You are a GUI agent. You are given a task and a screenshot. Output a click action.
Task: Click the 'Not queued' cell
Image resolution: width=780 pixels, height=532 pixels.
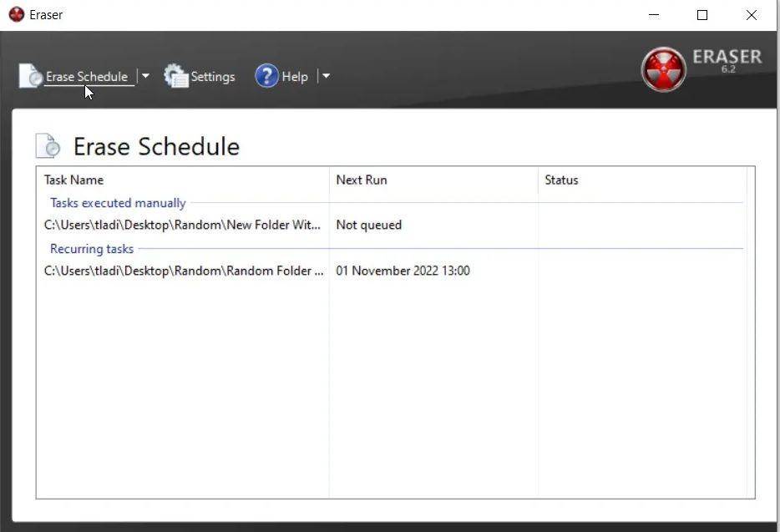tap(369, 225)
